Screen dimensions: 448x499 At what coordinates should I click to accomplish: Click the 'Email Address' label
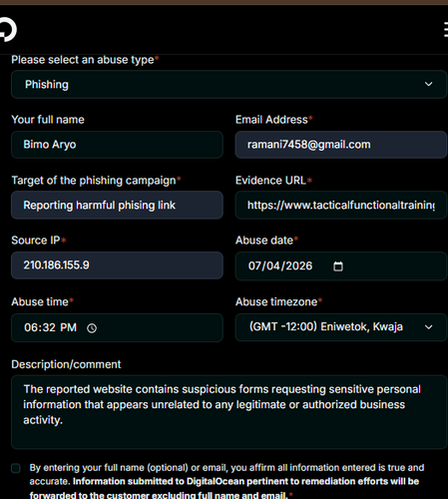274,120
